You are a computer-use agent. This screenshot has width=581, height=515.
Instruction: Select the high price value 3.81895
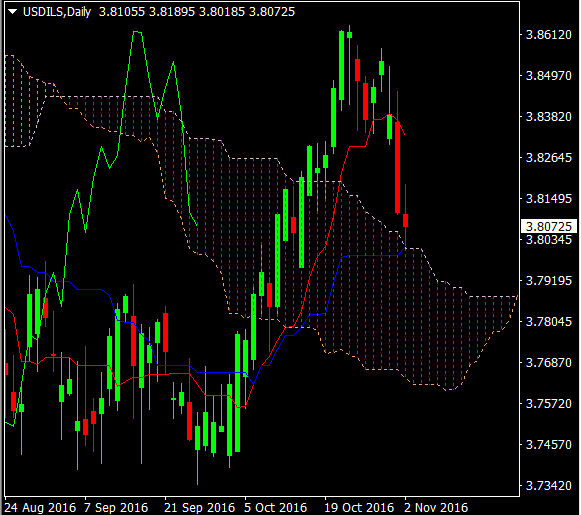(172, 12)
